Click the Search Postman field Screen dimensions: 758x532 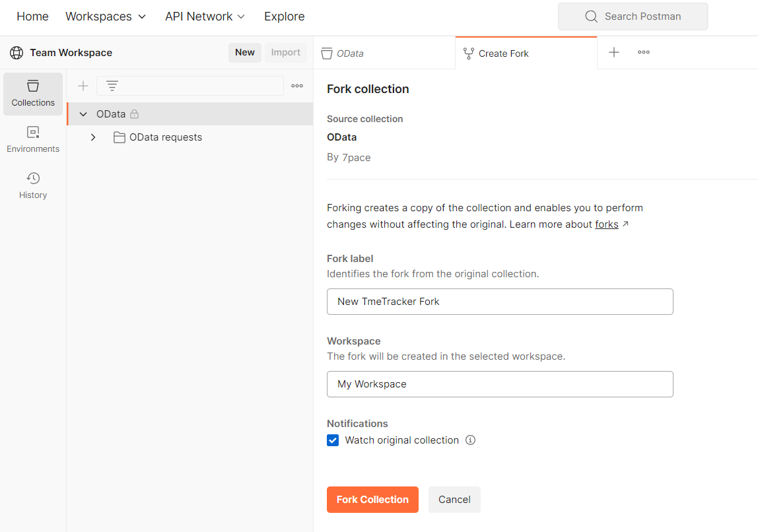(x=633, y=17)
